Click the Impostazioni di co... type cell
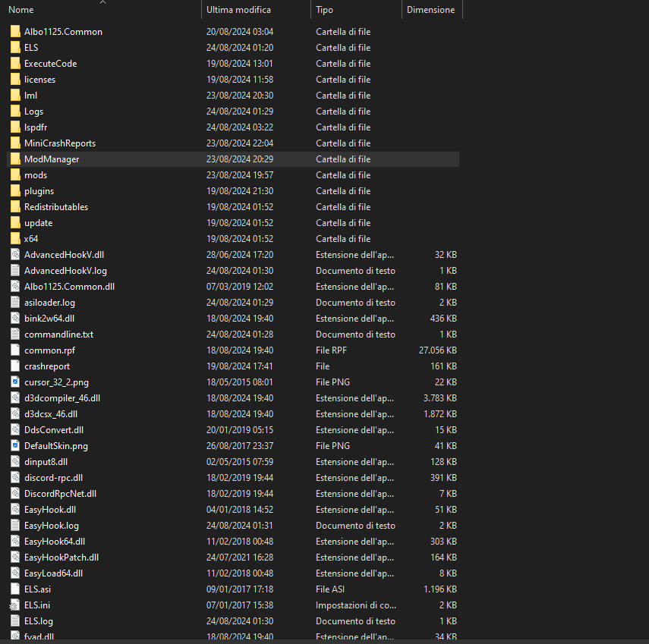Viewport: 649px width, 644px height. tap(356, 605)
